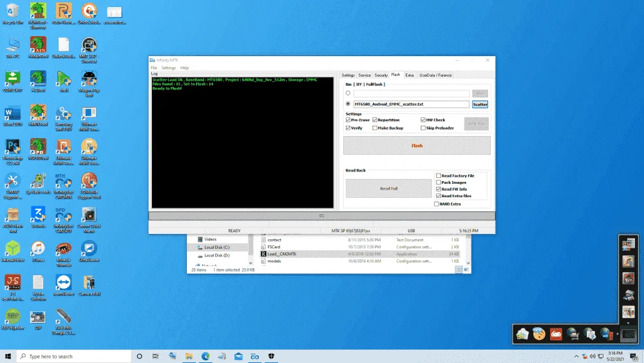Open the 3uTools desktop shortcut
Image resolution: width=644 pixels, height=363 pixels.
click(38, 218)
